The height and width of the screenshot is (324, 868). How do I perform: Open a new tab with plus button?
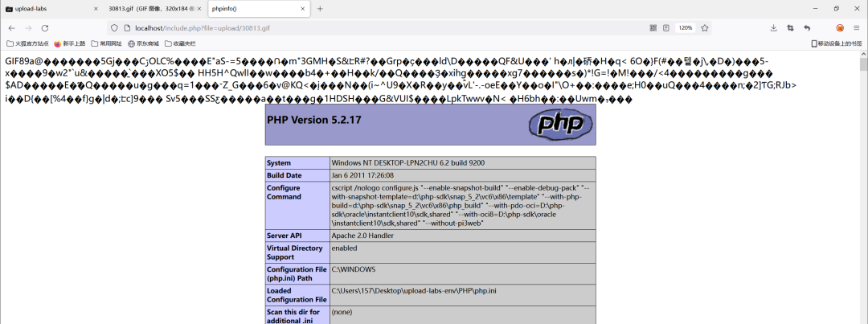click(320, 9)
